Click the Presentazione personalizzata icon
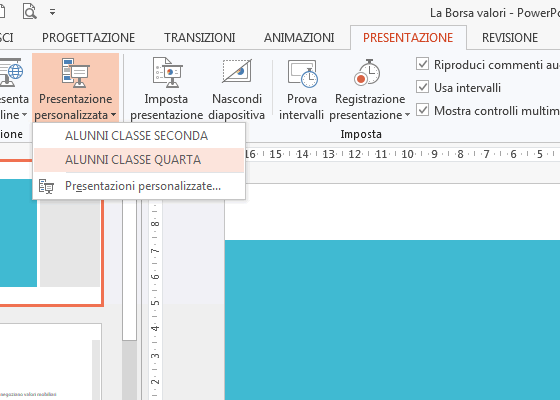Viewport: 560px width, 400px height. point(76,72)
